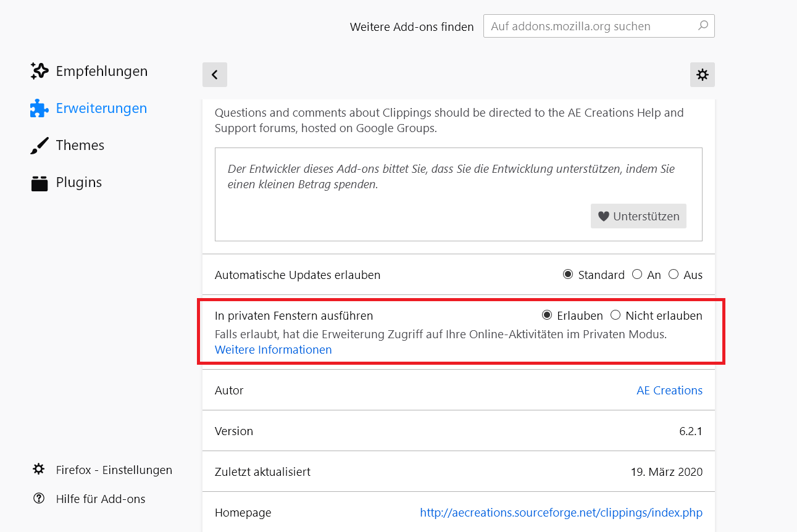Image resolution: width=797 pixels, height=532 pixels.
Task: Set automatic updates to Aus
Action: [x=674, y=275]
